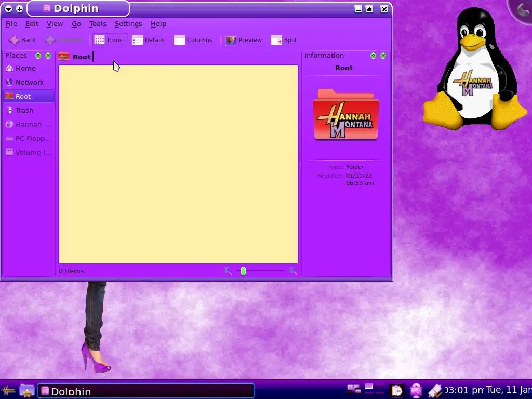532x399 pixels.
Task: Click the green icon-size zoom slider handle
Action: coord(243,271)
